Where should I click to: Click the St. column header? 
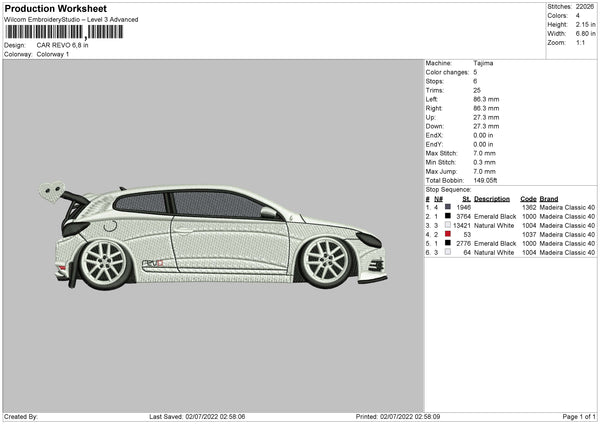[466, 198]
